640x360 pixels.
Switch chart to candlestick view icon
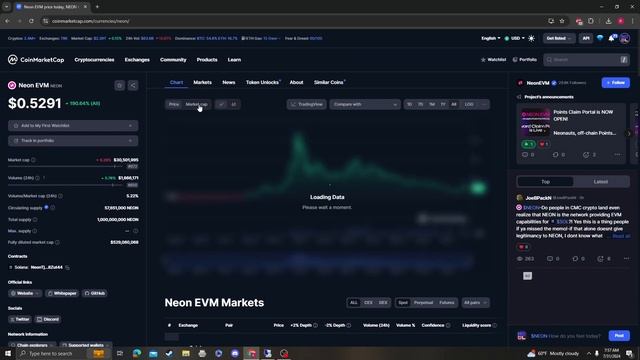(x=233, y=104)
